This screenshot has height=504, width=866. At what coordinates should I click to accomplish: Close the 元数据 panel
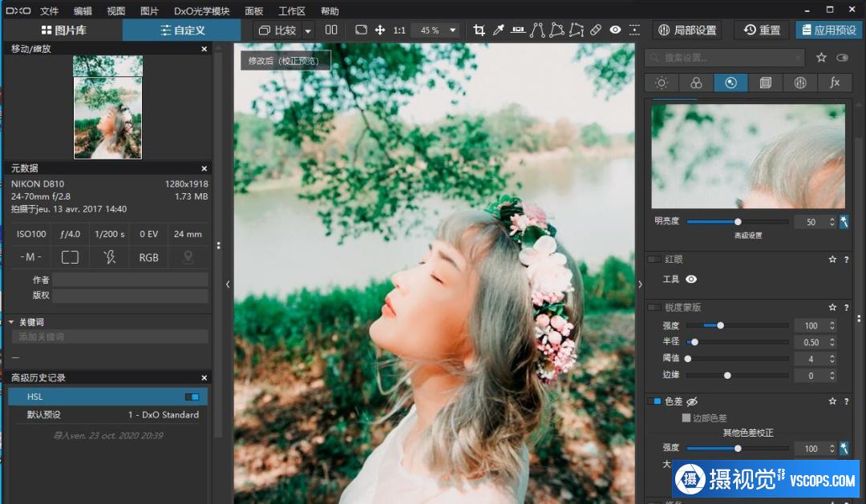tap(204, 168)
